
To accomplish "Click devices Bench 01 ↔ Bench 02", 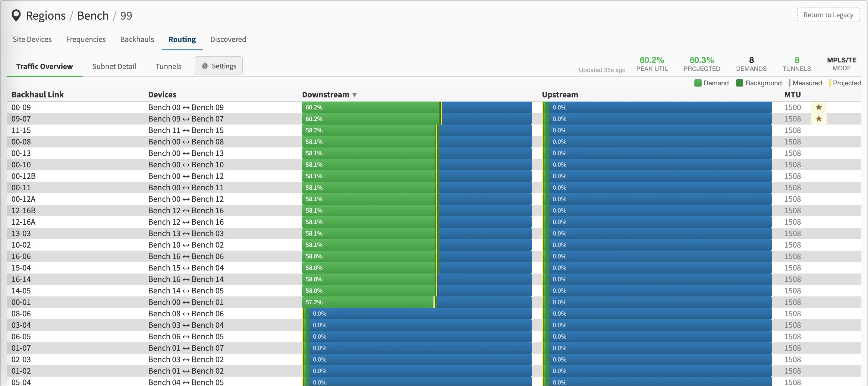I will point(186,371).
